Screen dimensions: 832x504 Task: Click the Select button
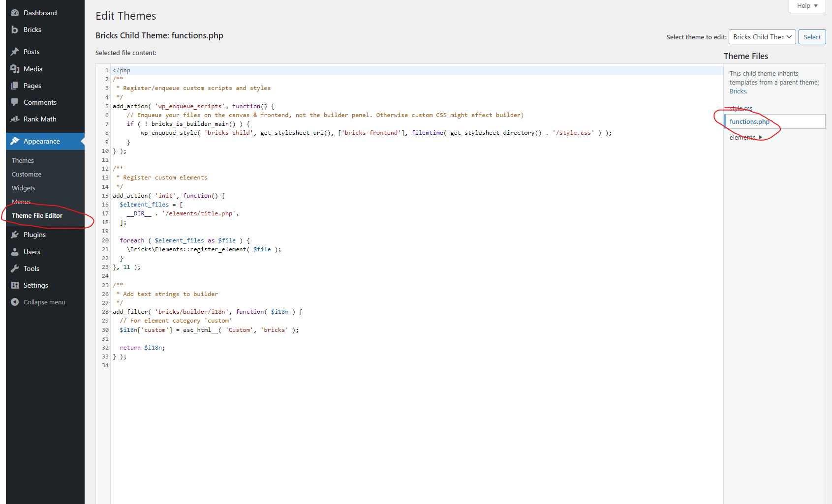point(812,37)
